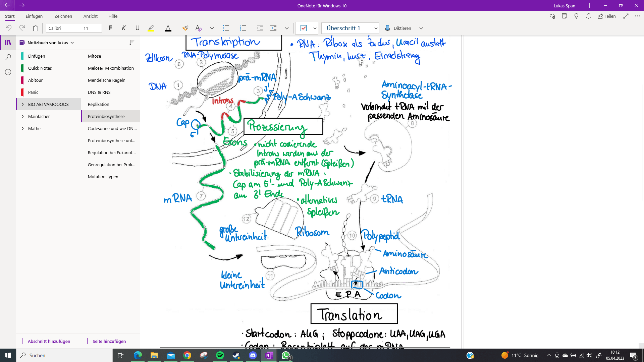Increase paragraph indent
Image resolution: width=644 pixels, height=362 pixels.
(273, 28)
